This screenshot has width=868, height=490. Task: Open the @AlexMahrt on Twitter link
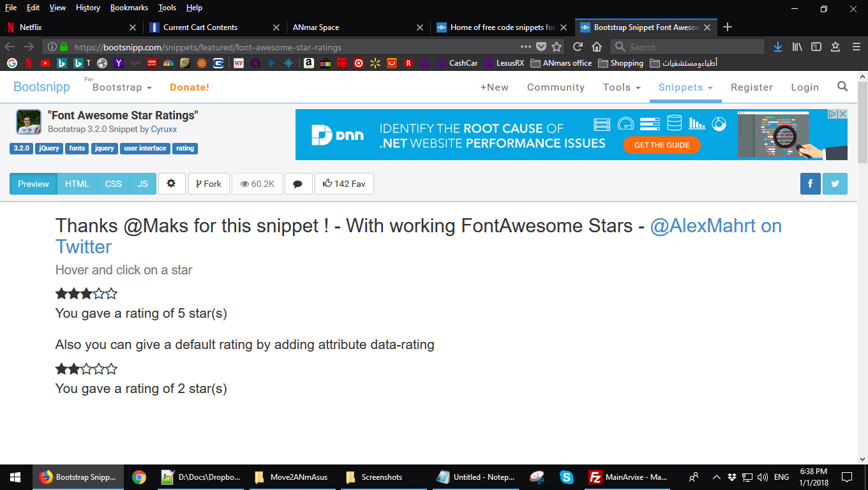click(715, 226)
